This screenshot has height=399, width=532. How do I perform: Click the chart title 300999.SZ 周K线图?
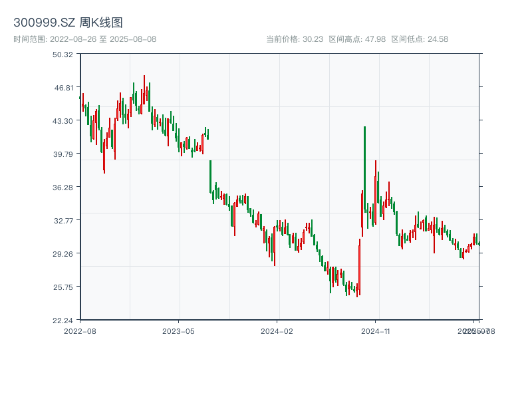68,23
